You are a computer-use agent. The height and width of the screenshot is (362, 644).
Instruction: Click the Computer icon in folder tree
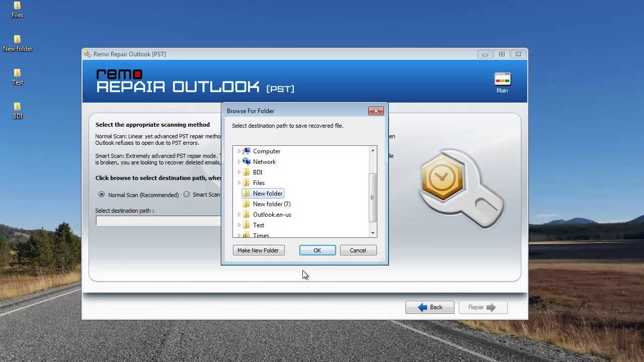point(247,151)
